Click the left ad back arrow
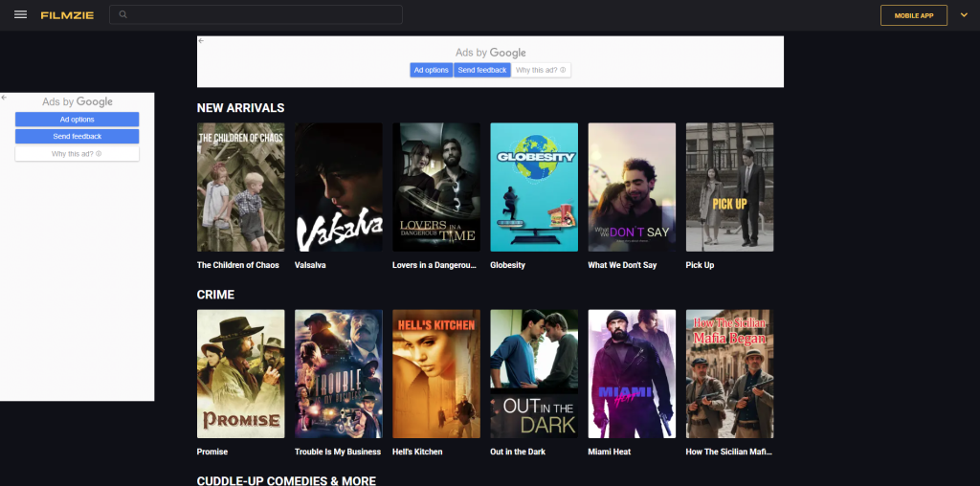Viewport: 980px width, 486px height. pos(4,97)
